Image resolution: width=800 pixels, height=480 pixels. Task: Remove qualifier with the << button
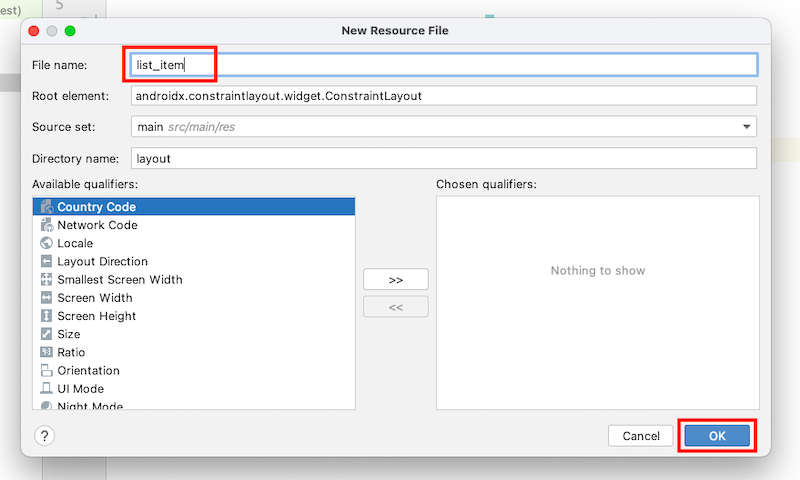[x=396, y=307]
